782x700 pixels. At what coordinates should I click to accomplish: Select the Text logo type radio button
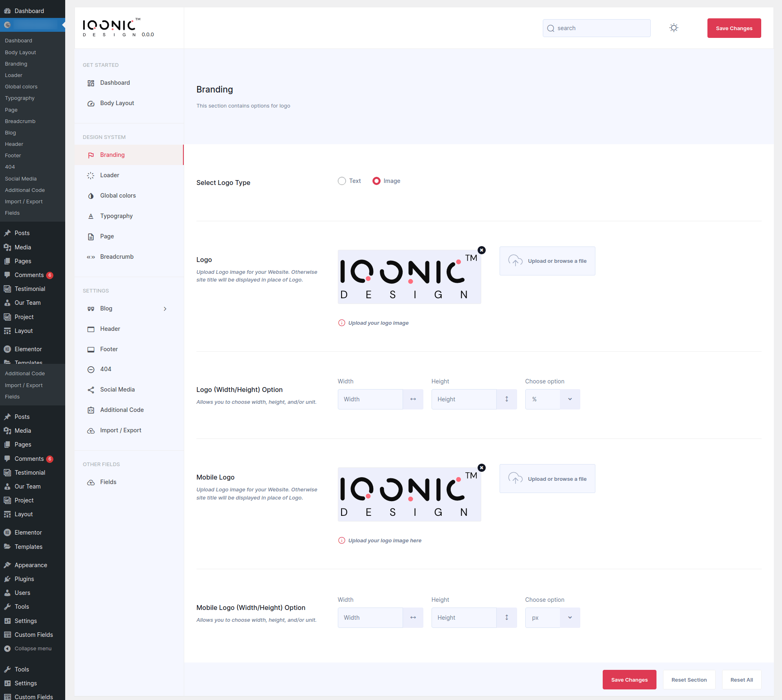coord(341,181)
